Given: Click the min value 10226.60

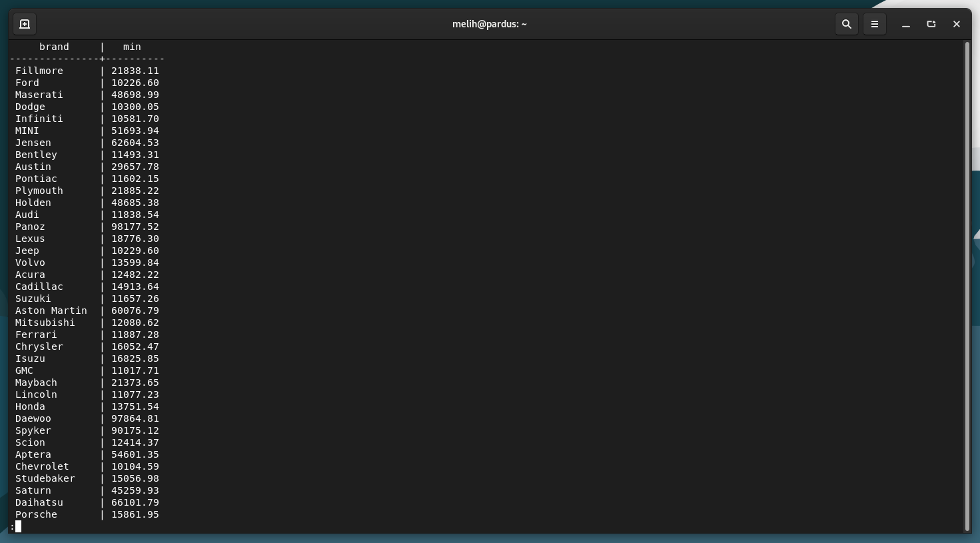Looking at the screenshot, I should [135, 83].
